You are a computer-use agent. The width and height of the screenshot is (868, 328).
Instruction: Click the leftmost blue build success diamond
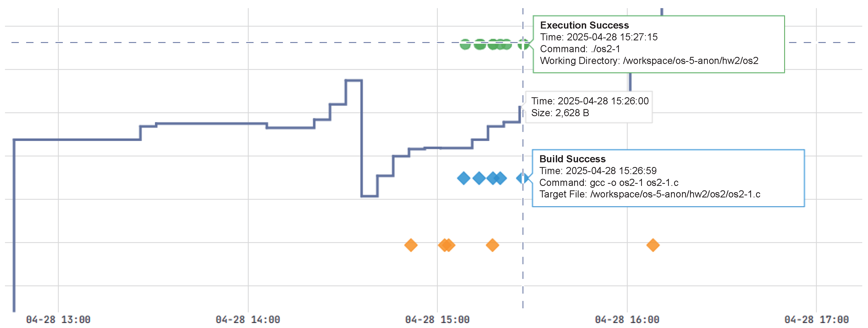click(464, 178)
